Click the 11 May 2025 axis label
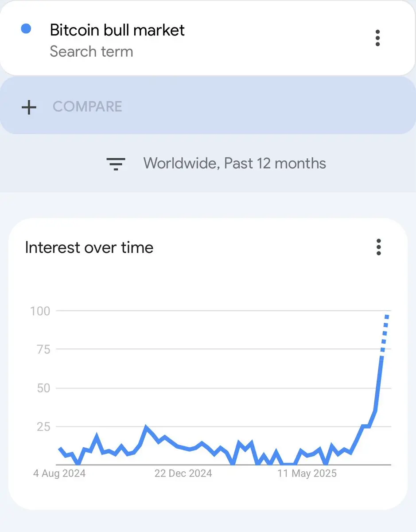 307,473
